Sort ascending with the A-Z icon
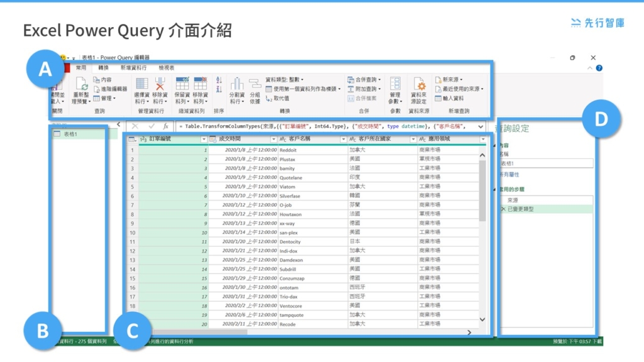 (218, 79)
